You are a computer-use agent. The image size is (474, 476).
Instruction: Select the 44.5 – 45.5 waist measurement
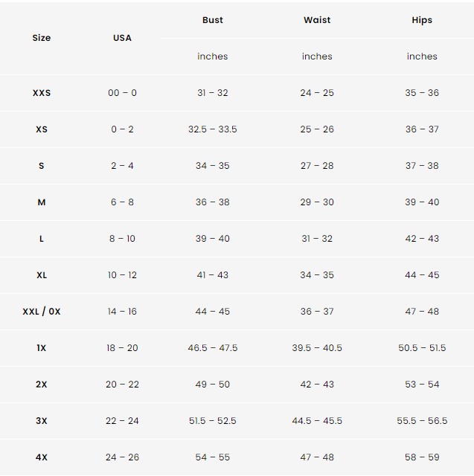click(317, 421)
